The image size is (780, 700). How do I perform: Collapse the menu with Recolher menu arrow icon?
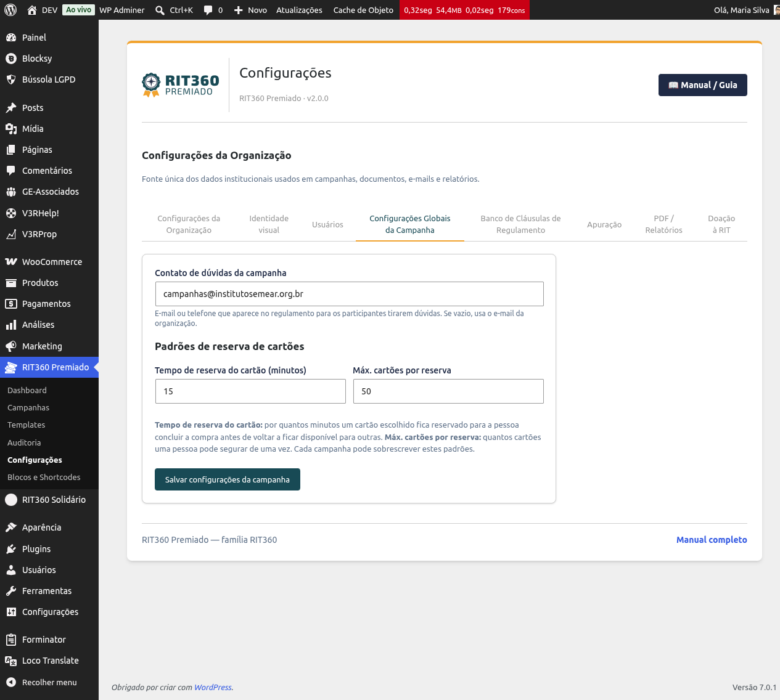pyautogui.click(x=11, y=682)
